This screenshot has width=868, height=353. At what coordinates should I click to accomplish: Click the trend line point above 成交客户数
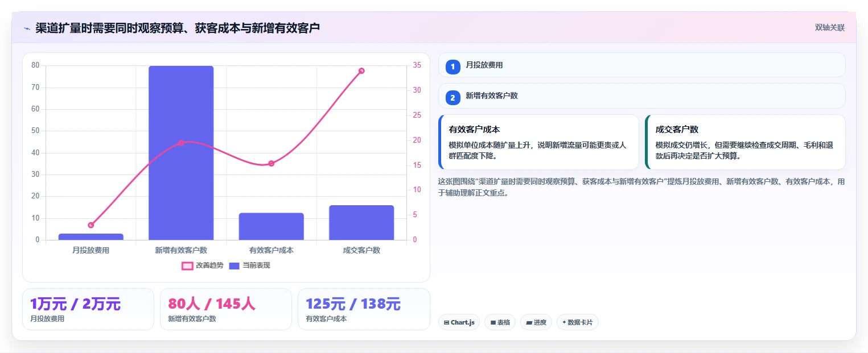coord(361,71)
